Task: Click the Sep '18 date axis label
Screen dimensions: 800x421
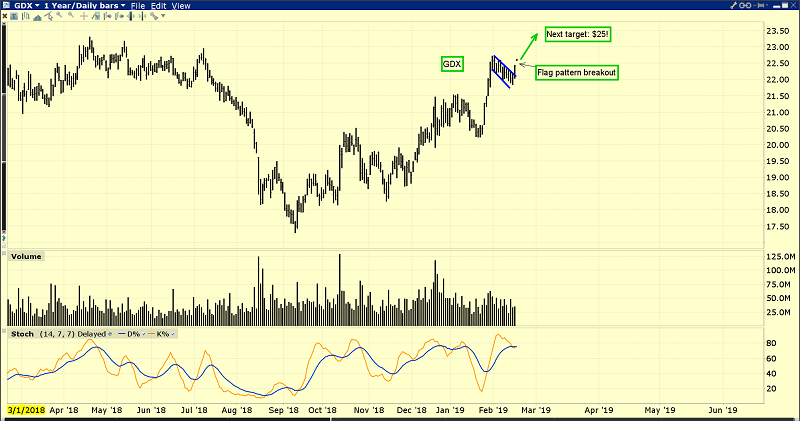Action: tap(283, 410)
